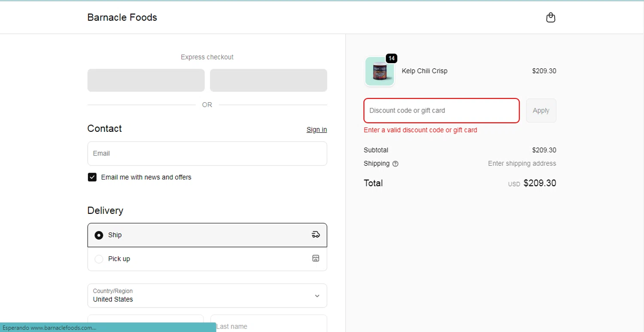The width and height of the screenshot is (644, 332).
Task: Click the Contact section heading
Action: [x=104, y=128]
